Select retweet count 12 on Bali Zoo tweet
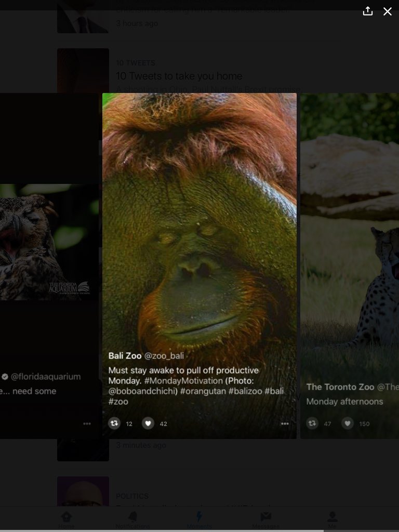Viewport: 399px width, 532px height. [129, 424]
